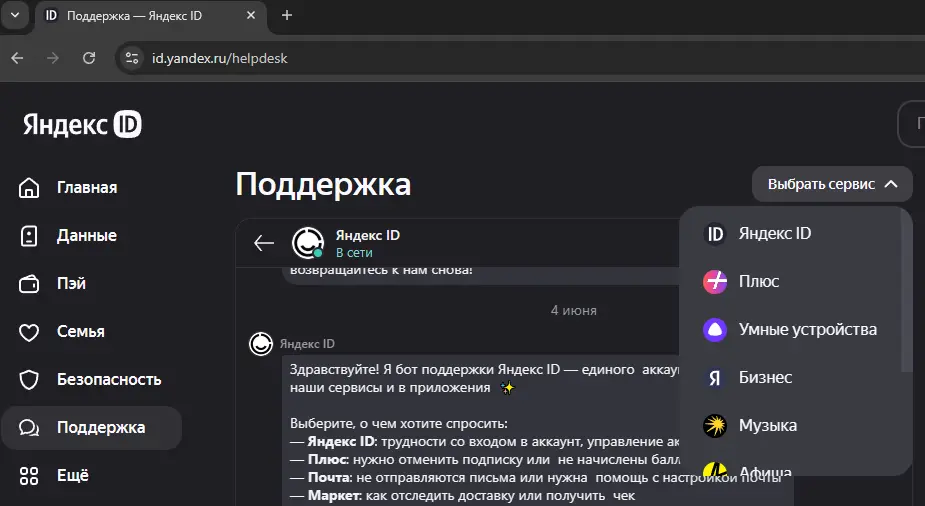This screenshot has width=925, height=506.
Task: Click the Yandex ID logo
Action: coord(82,124)
